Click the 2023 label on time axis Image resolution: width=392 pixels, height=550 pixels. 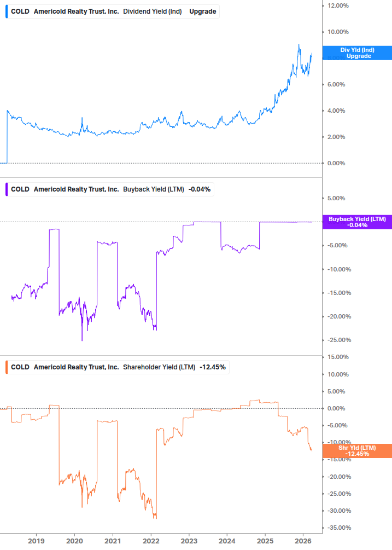(189, 541)
